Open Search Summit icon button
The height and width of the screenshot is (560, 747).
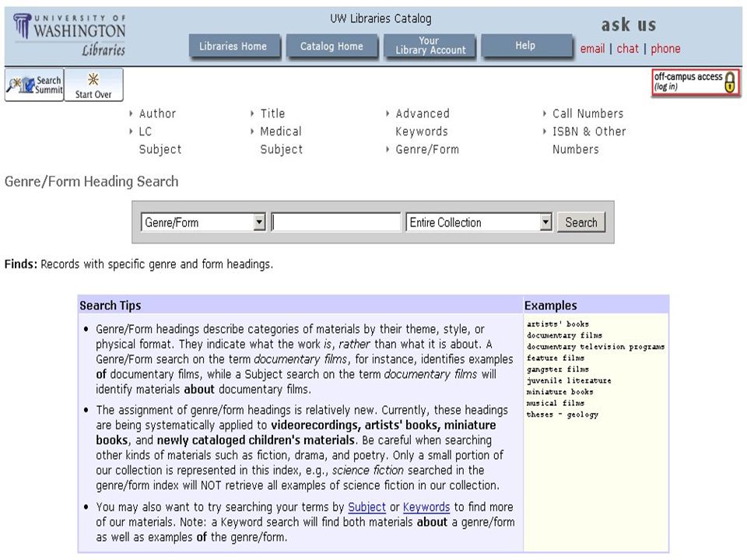point(34,85)
